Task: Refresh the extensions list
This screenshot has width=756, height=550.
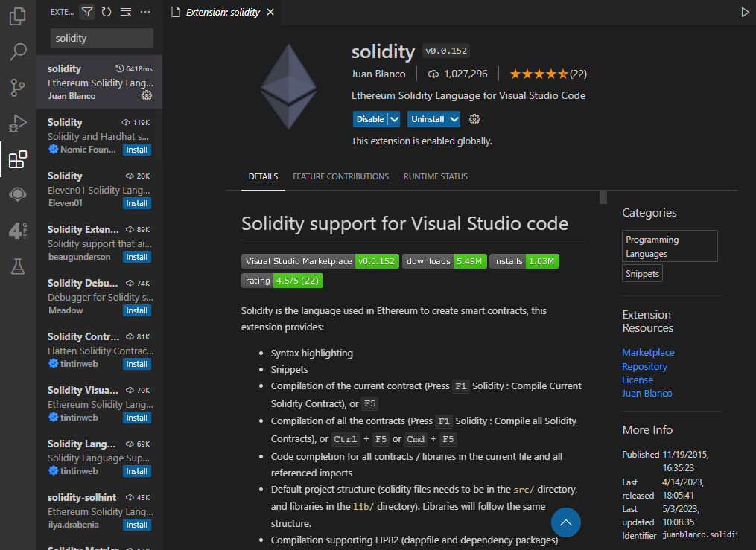Action: (x=107, y=12)
